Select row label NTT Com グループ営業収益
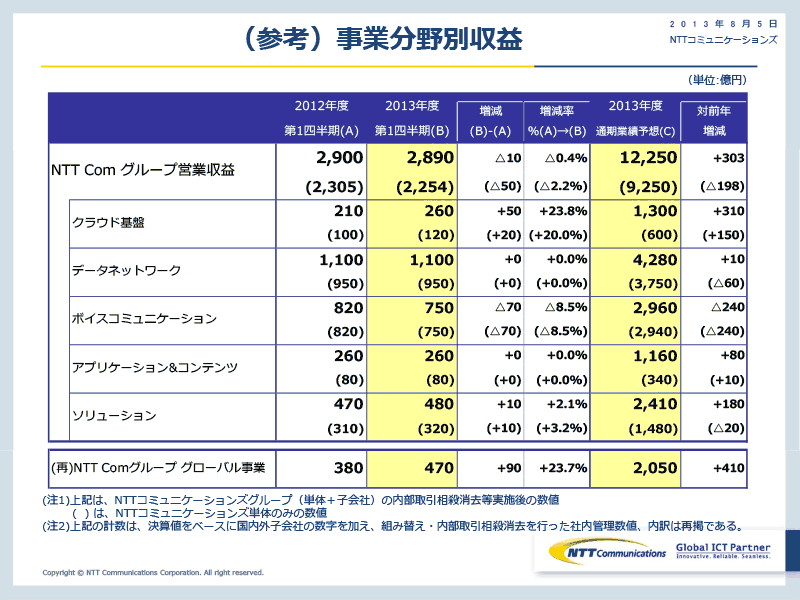This screenshot has height=600, width=800. pos(143,170)
